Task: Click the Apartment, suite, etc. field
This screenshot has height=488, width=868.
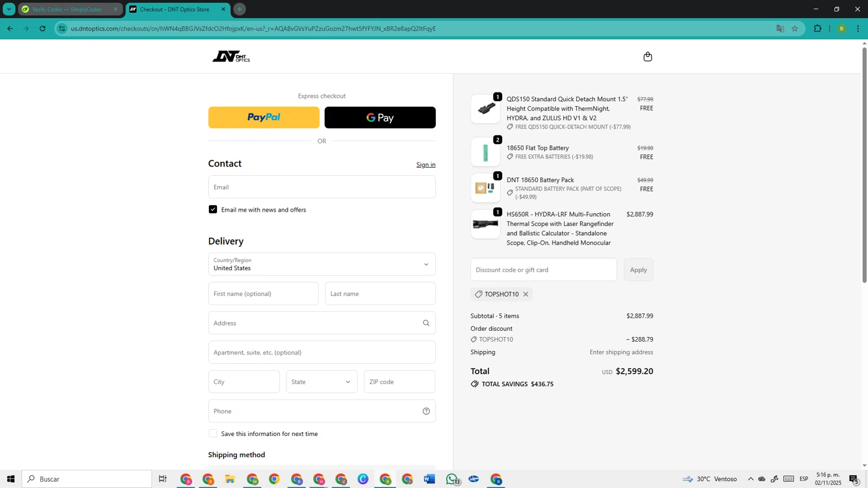Action: [x=322, y=352]
